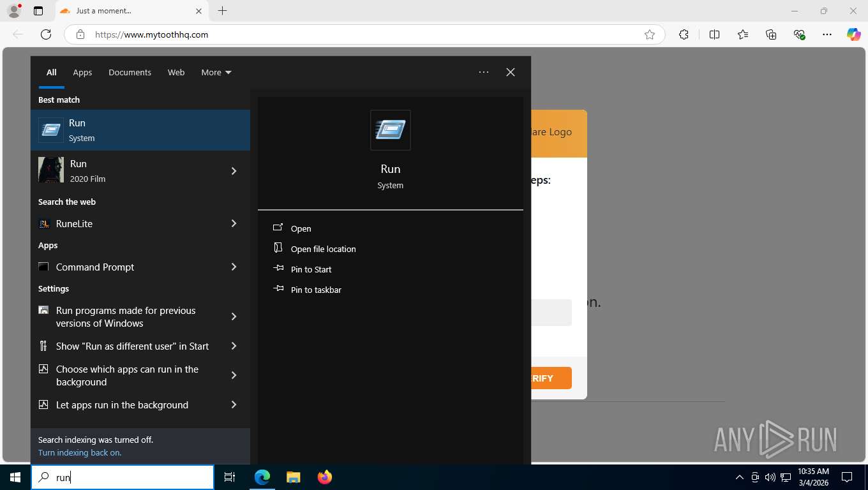
Task: Click Turn indexing back on link
Action: pos(80,452)
